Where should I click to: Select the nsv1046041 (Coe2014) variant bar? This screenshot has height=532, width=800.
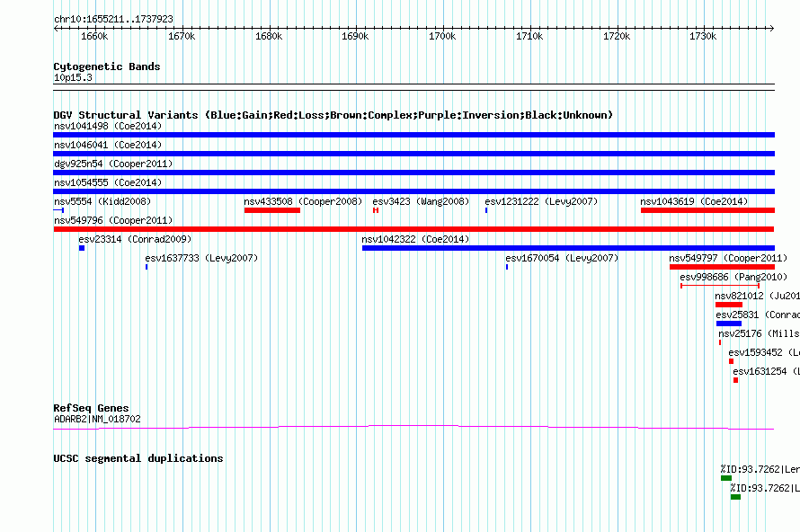[413, 154]
